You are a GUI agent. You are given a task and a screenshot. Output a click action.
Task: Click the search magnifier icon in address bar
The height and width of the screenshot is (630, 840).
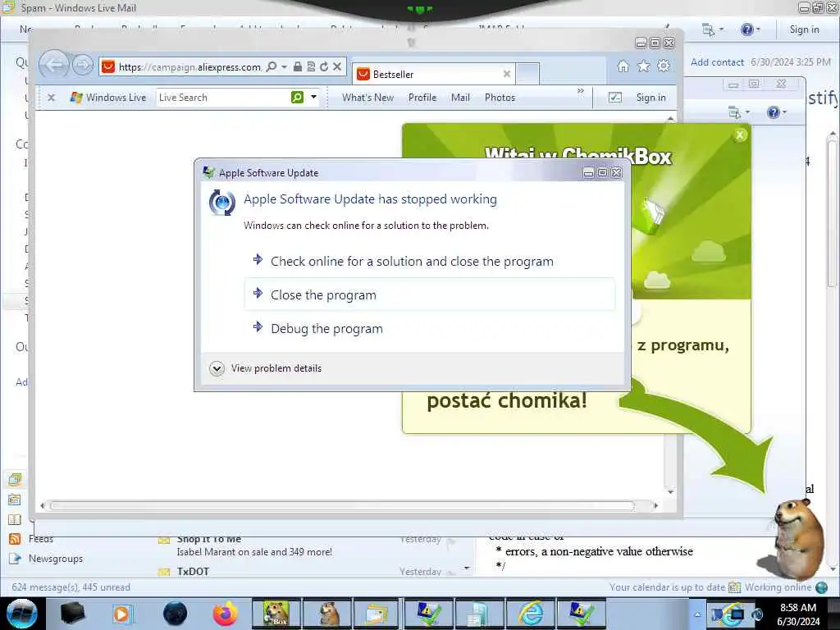tap(272, 66)
